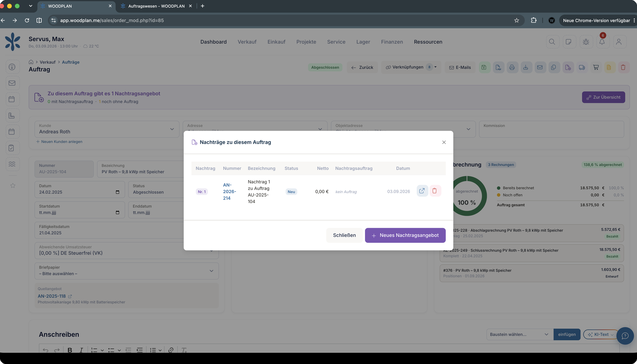Print the order
The image size is (637, 364).
pos(512,67)
